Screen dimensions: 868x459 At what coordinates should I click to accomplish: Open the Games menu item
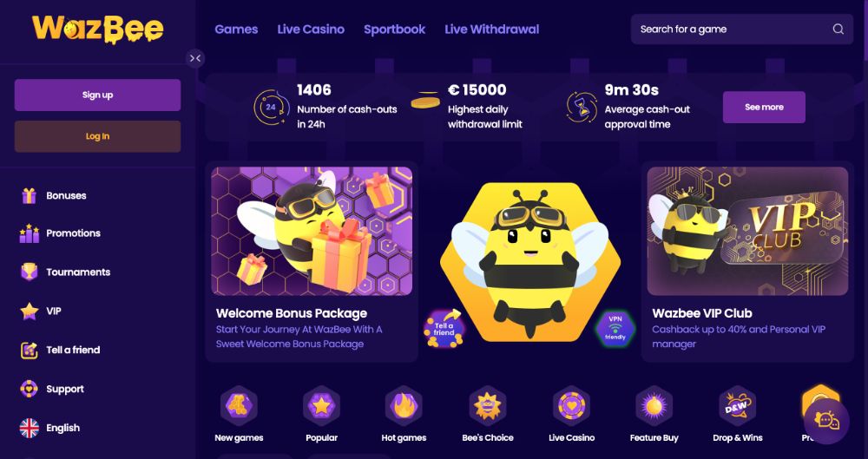[x=236, y=30]
